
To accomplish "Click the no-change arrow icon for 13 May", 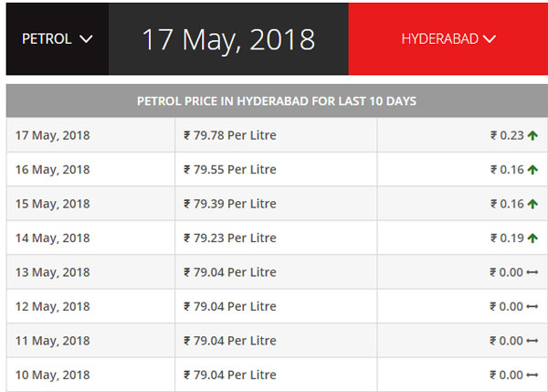I will 532,272.
